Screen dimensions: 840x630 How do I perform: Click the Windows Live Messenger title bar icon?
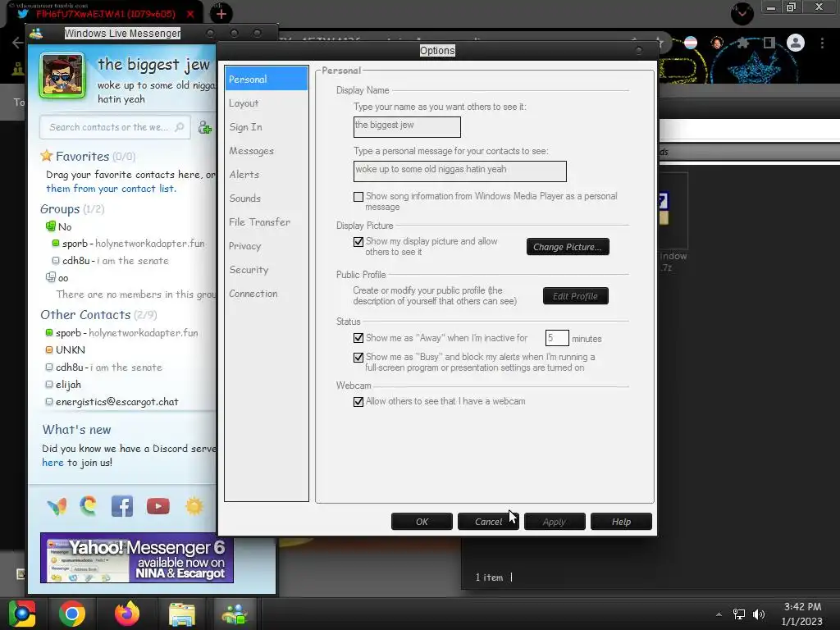tap(36, 33)
